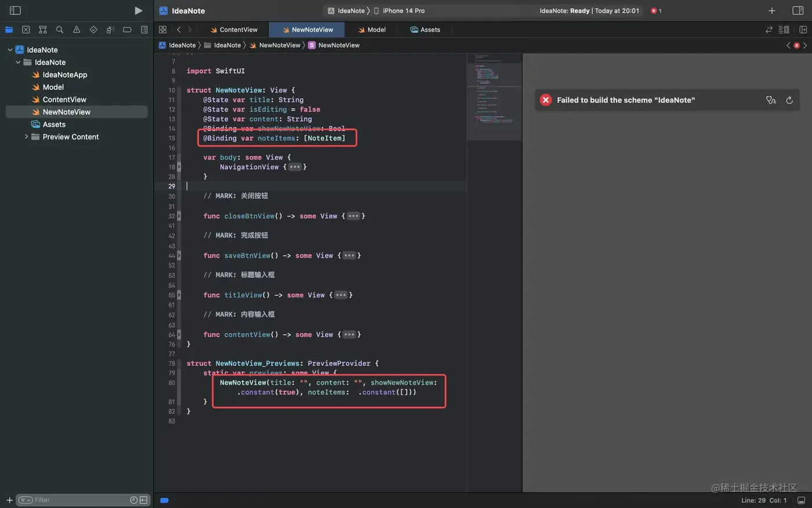Click NewNoteView struct in jump bar

[x=333, y=45]
